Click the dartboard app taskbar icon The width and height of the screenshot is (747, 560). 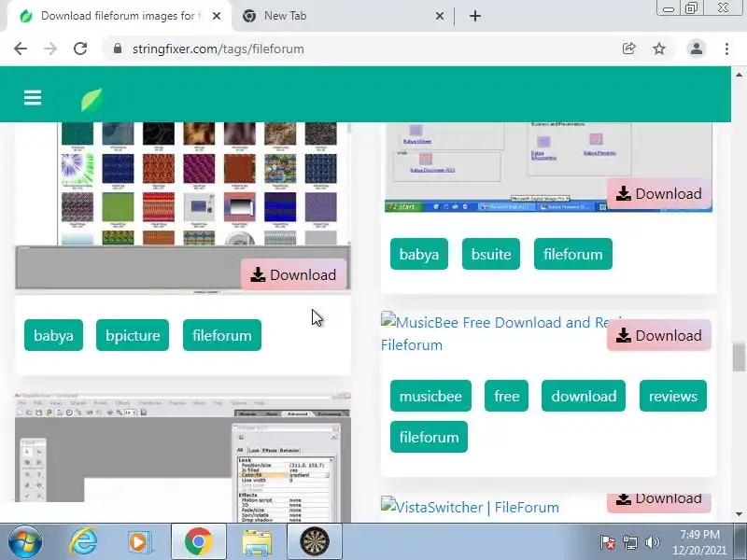pos(315,541)
